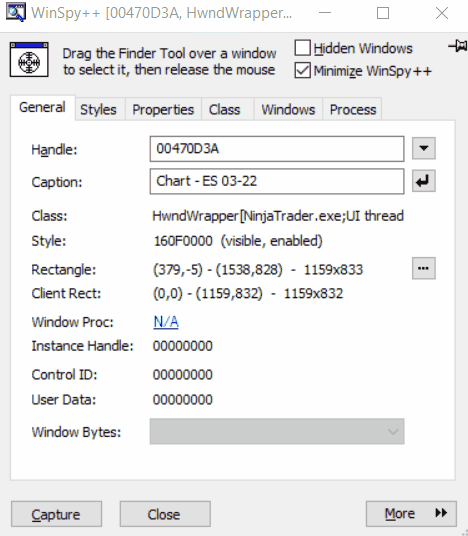The width and height of the screenshot is (468, 536).
Task: Click the style value '160F0000 (visible, enabled)'
Action: [x=238, y=241]
